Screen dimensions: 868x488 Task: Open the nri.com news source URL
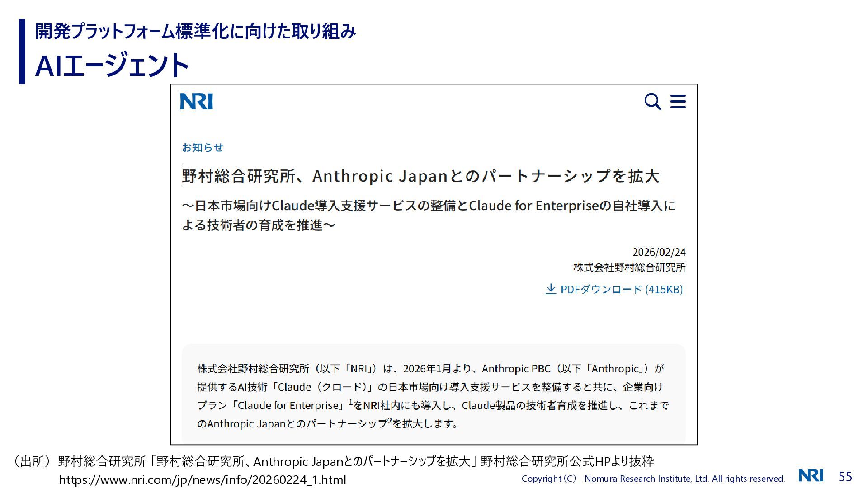pos(203,479)
